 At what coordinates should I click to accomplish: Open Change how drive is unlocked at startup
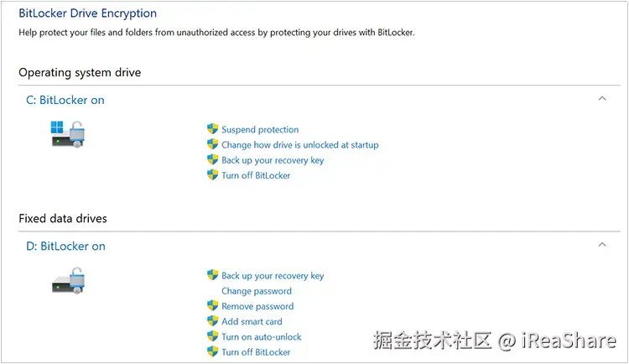coord(299,145)
